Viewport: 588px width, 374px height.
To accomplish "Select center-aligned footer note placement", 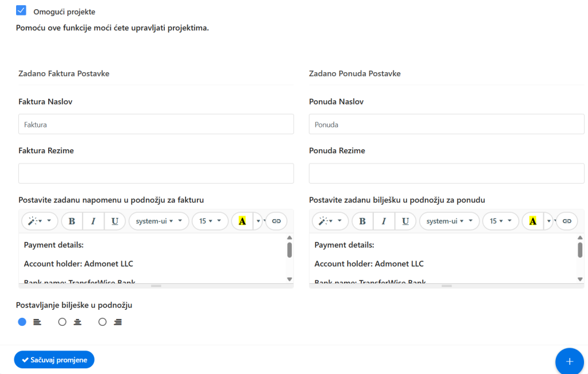I will [x=63, y=322].
